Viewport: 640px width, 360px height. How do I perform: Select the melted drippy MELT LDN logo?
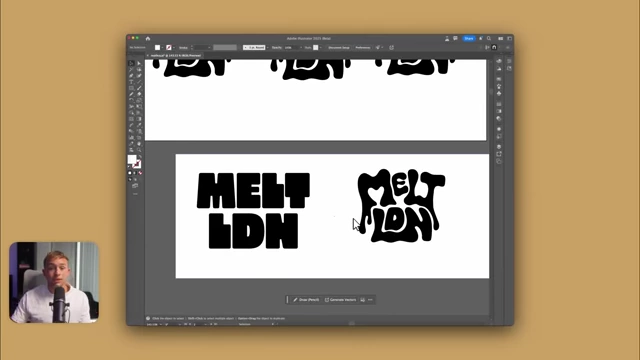pos(401,206)
